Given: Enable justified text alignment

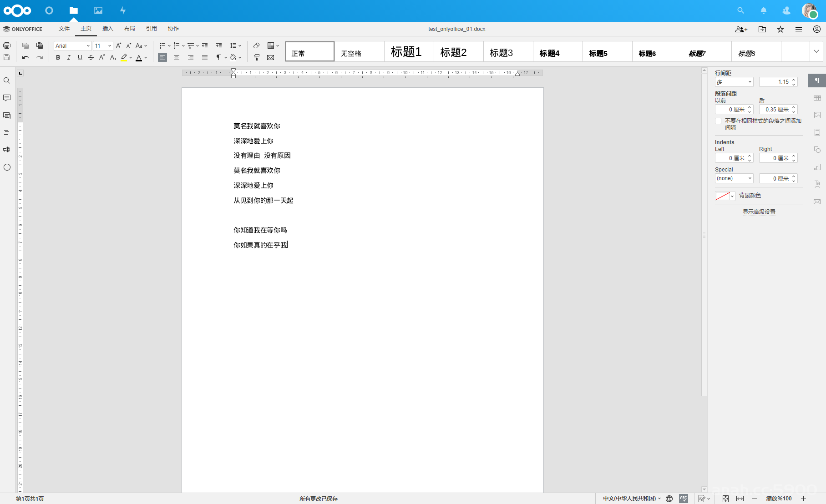Looking at the screenshot, I should coord(205,57).
